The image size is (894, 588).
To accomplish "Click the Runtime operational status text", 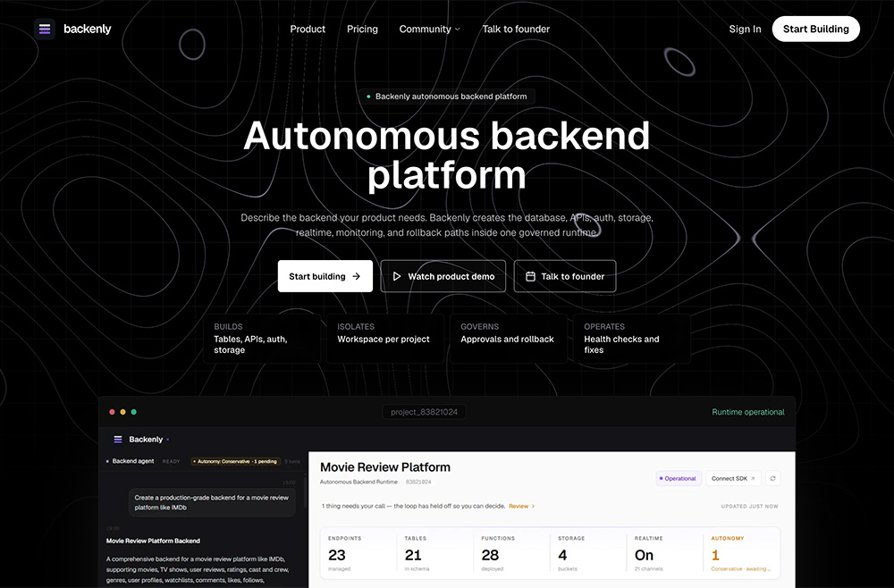I will (748, 412).
